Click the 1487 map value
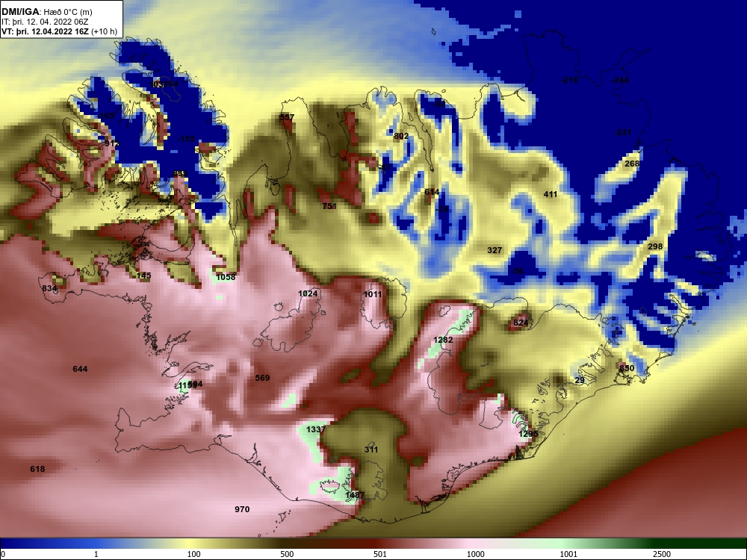Screen dimensions: 747x560 tap(355, 495)
